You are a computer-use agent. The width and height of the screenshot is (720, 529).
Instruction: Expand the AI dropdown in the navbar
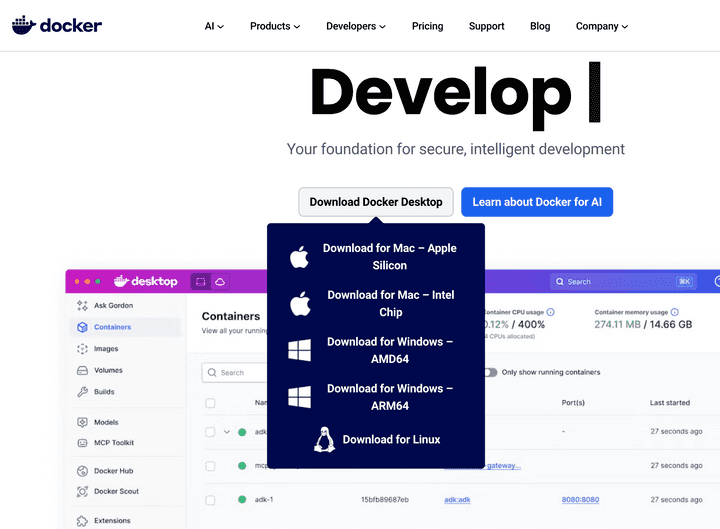tap(214, 26)
